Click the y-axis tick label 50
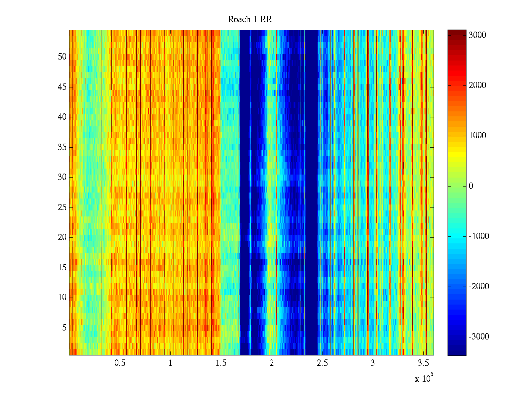The width and height of the screenshot is (532, 399). 62,57
